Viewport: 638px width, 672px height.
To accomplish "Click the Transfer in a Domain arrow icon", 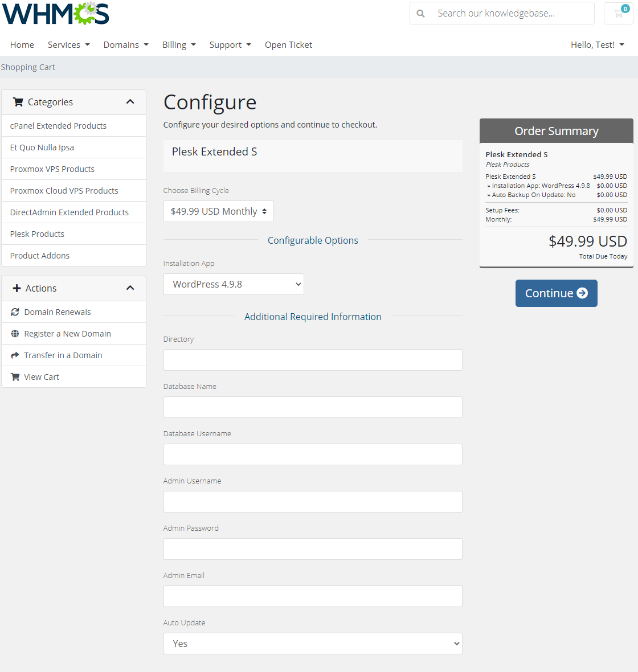I will point(15,355).
